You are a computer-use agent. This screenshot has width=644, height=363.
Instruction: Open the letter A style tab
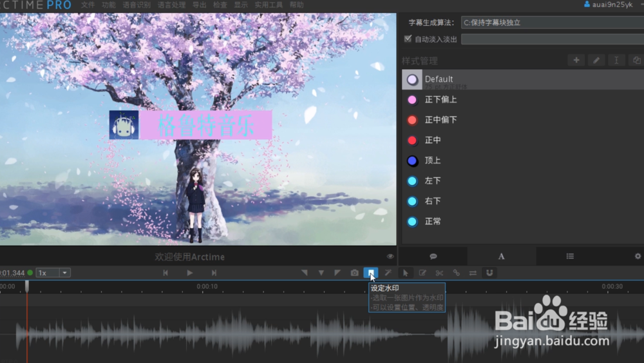tap(501, 256)
